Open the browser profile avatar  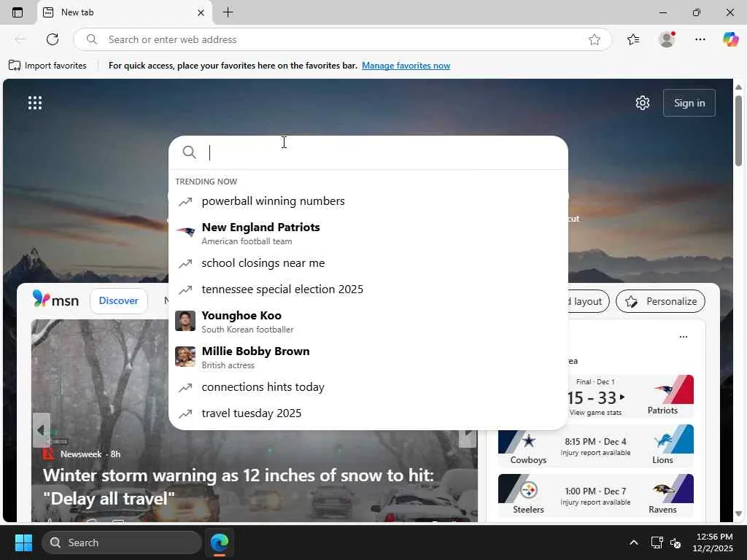point(667,39)
